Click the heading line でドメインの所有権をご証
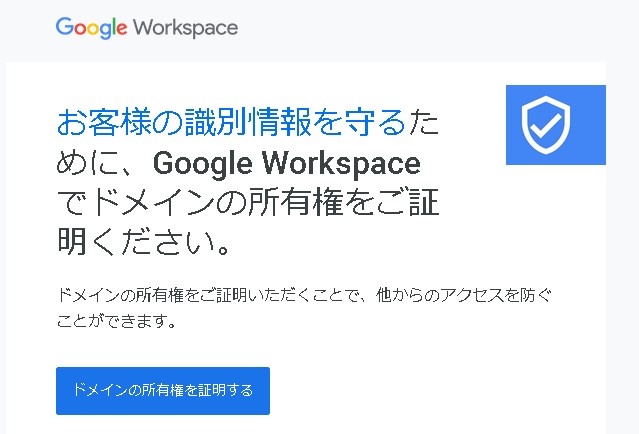 (247, 203)
